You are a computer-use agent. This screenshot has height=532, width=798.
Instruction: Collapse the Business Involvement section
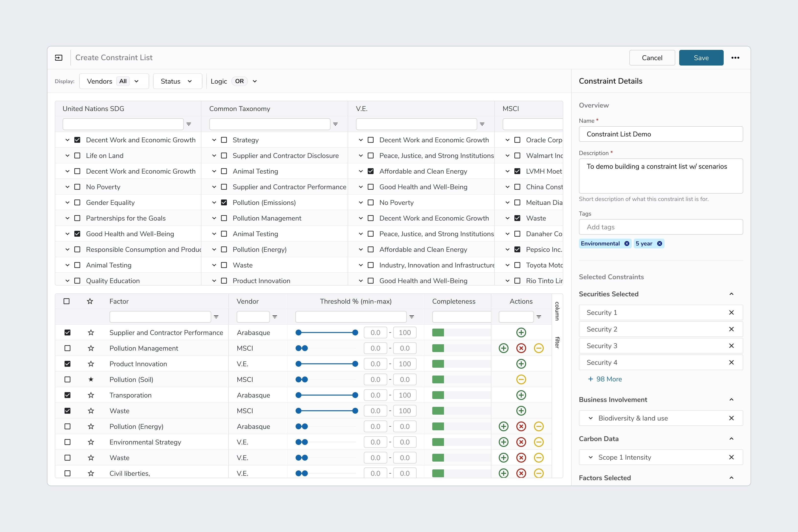pyautogui.click(x=731, y=400)
